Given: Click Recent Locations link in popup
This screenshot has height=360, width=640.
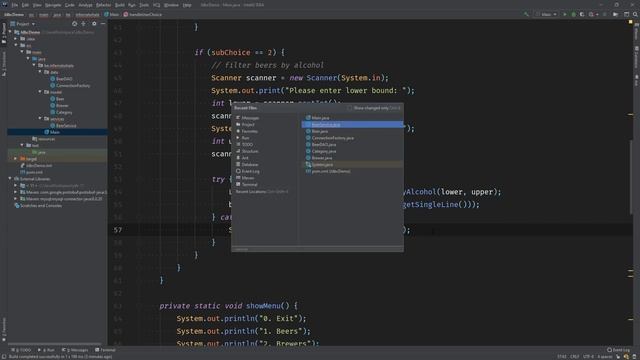Looking at the screenshot, I should [x=251, y=191].
